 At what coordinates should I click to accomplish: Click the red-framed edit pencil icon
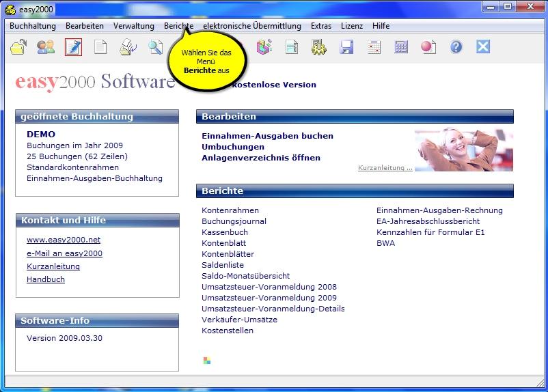(x=73, y=47)
